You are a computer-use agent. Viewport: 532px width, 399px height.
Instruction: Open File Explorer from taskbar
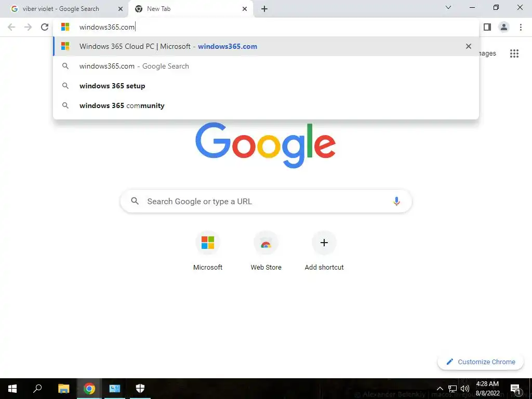63,389
